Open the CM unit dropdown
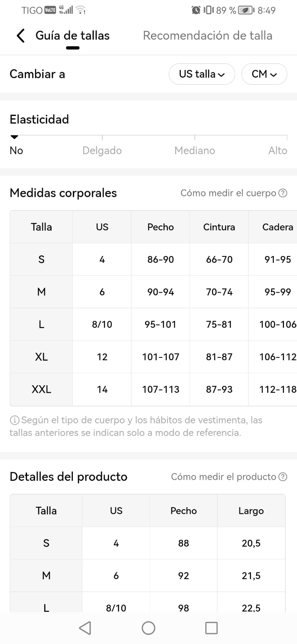The height and width of the screenshot is (644, 297). click(x=264, y=74)
